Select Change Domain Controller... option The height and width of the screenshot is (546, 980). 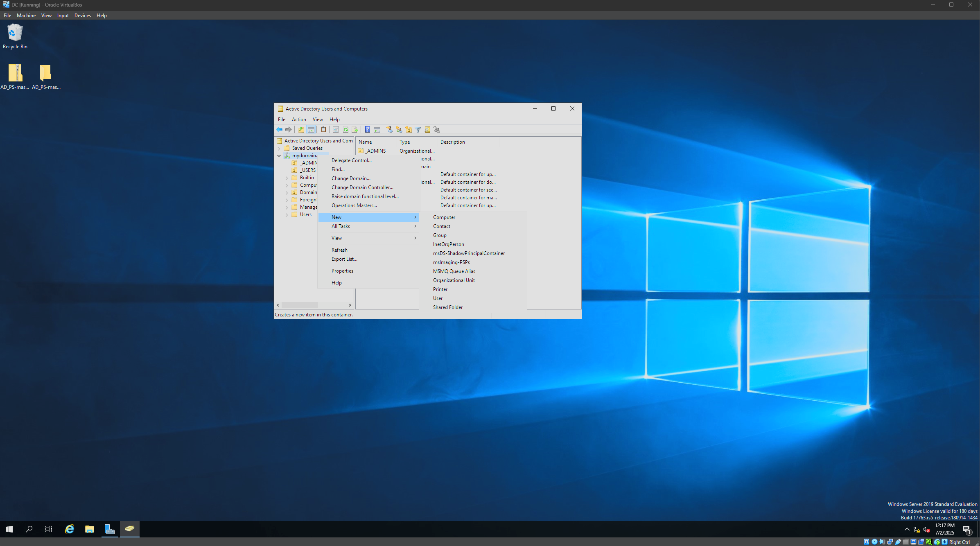point(368,187)
